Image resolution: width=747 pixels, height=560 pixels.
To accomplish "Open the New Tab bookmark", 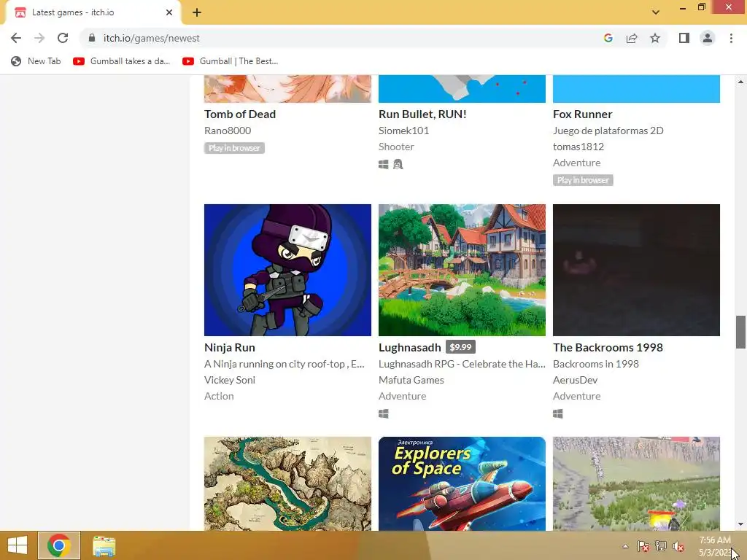I will pyautogui.click(x=36, y=61).
